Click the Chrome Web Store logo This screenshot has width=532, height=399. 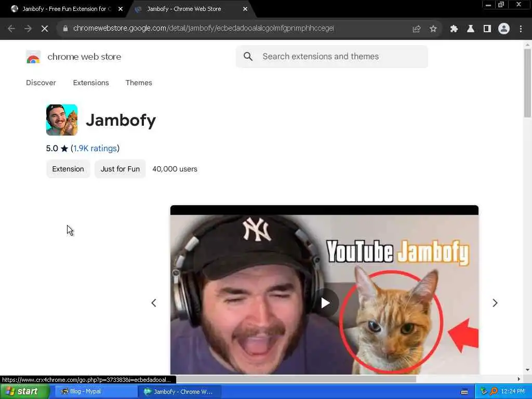[x=33, y=57]
